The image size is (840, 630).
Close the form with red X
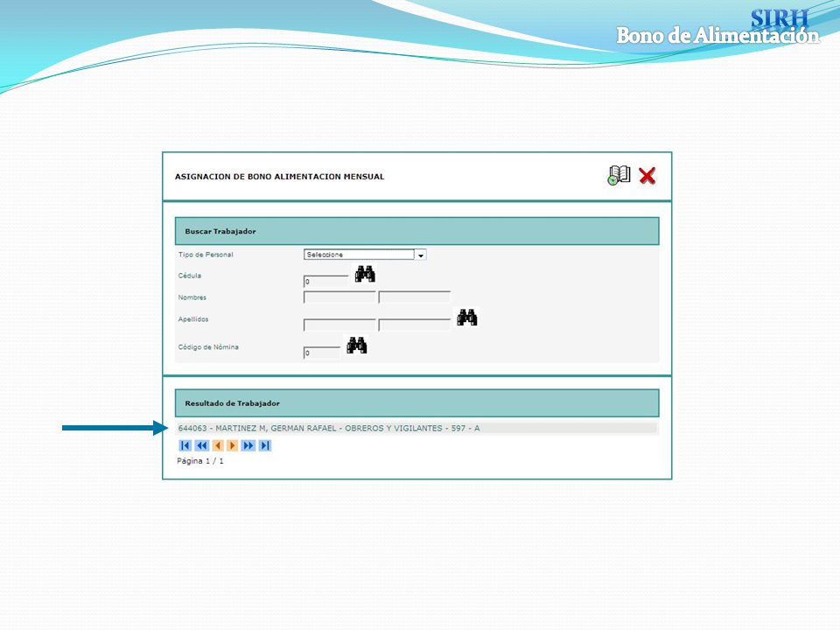pos(647,176)
